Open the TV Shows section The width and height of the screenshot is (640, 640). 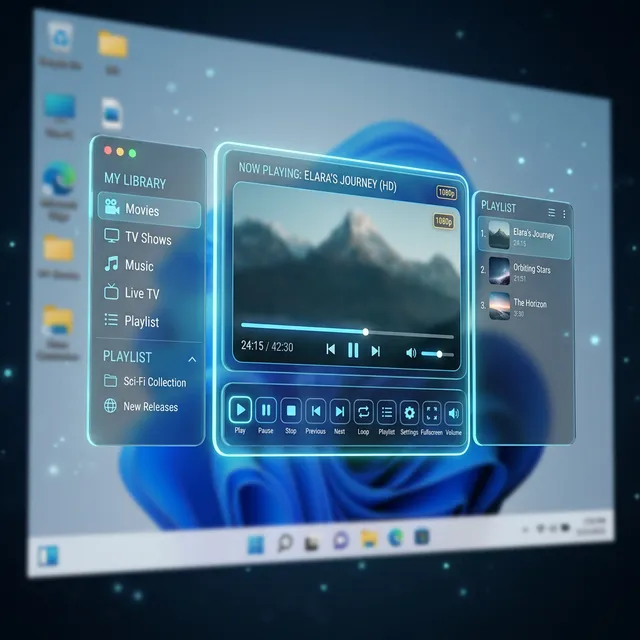pyautogui.click(x=138, y=237)
